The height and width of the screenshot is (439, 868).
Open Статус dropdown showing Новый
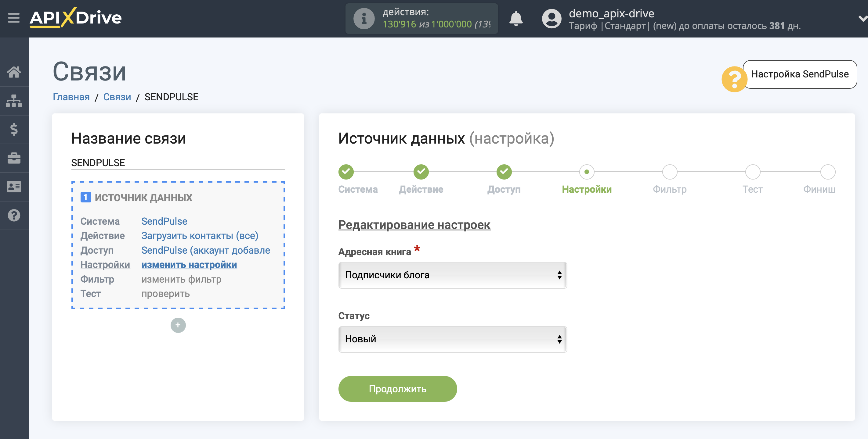tap(453, 339)
